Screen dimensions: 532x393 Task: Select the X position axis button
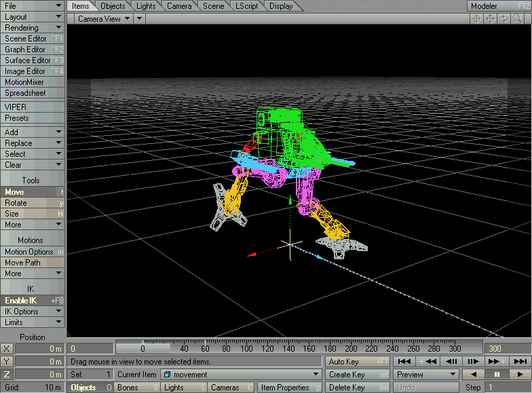[7, 349]
